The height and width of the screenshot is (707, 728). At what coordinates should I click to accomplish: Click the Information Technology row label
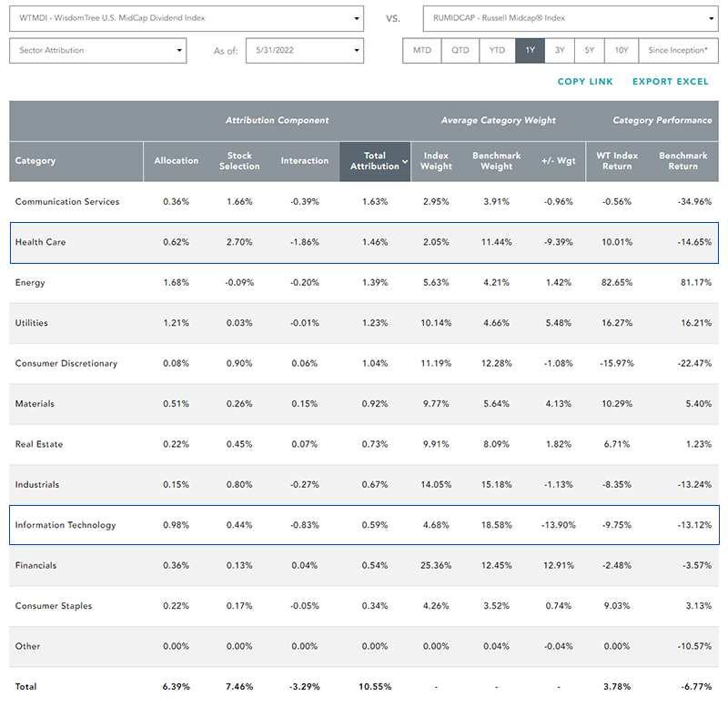coord(66,525)
